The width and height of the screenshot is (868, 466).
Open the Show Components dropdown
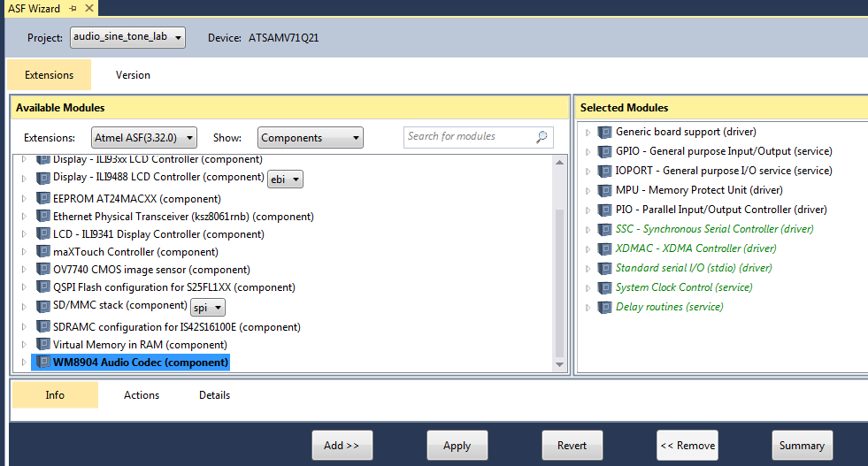311,138
